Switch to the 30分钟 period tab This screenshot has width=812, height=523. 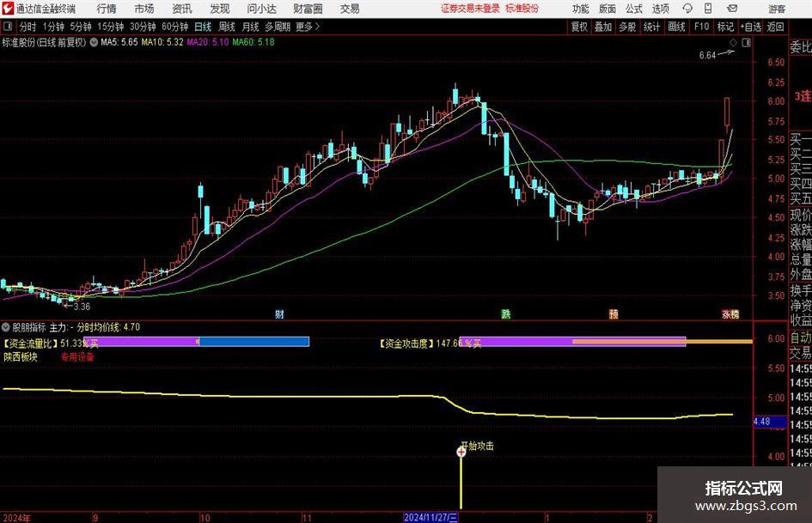[143, 27]
